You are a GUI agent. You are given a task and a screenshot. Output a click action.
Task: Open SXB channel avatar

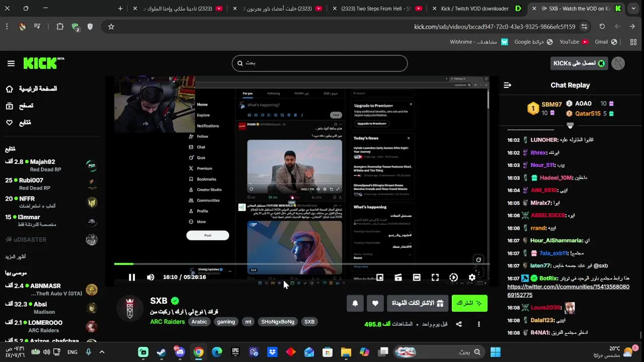tap(130, 307)
